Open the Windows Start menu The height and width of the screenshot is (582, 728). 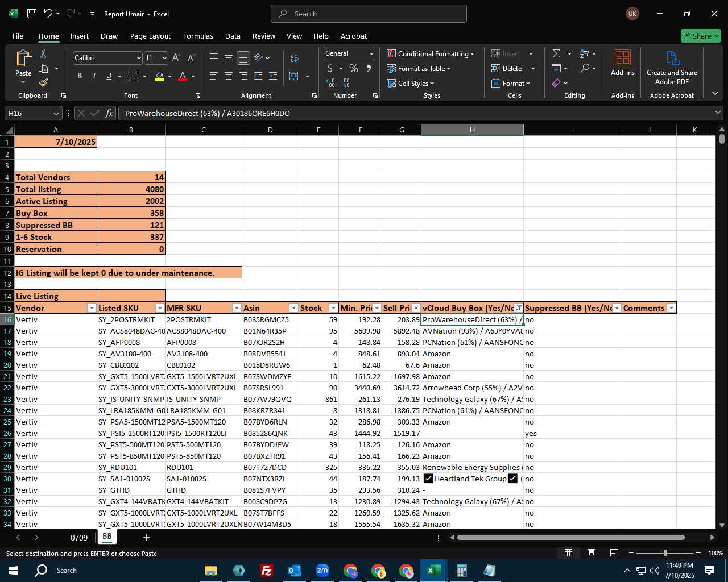coord(14,570)
